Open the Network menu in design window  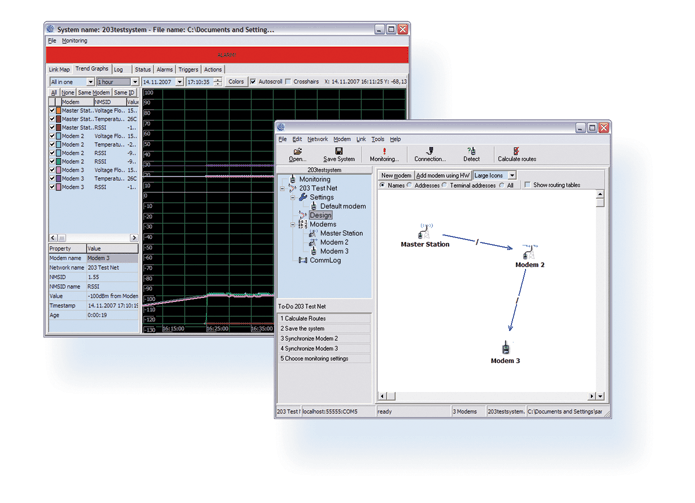[x=317, y=139]
